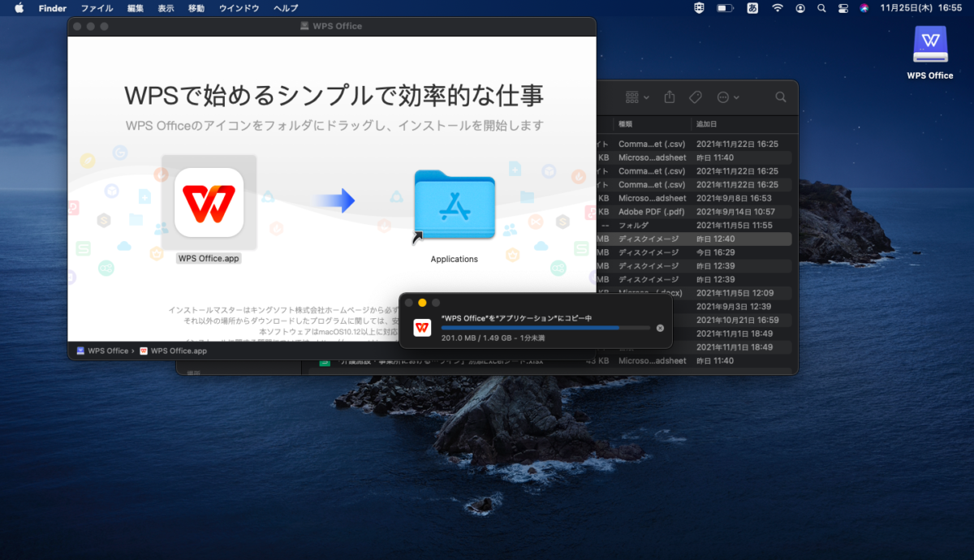This screenshot has height=560, width=974.
Task: Click the user account icon in menu bar
Action: [x=801, y=8]
